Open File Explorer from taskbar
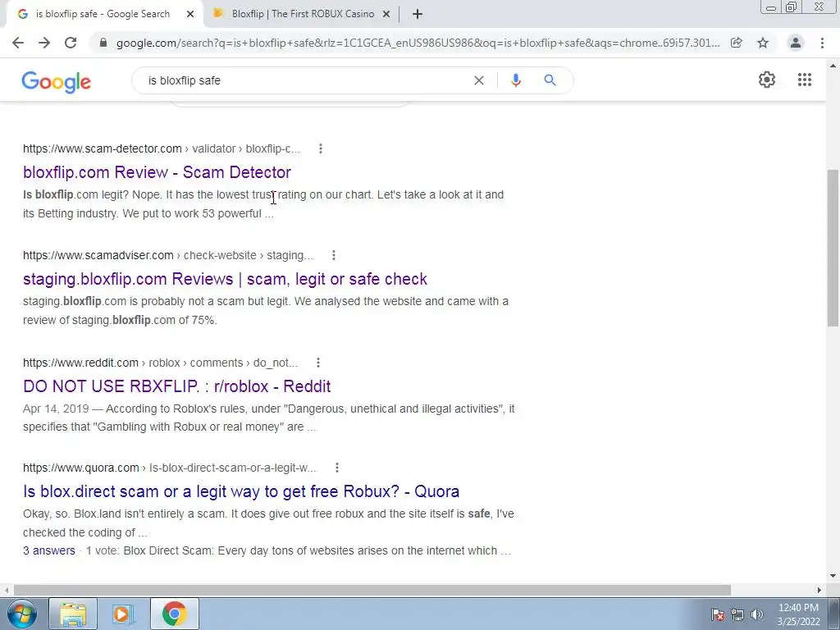The image size is (840, 630). 73,614
